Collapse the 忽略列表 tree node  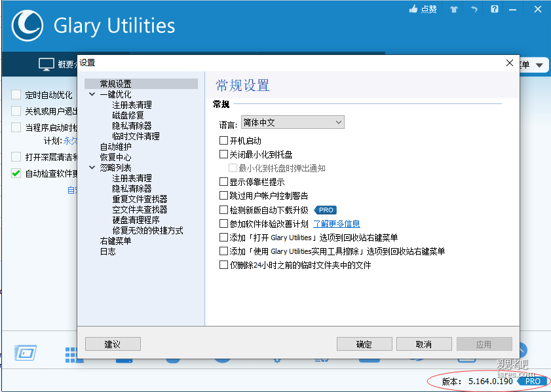click(x=92, y=168)
